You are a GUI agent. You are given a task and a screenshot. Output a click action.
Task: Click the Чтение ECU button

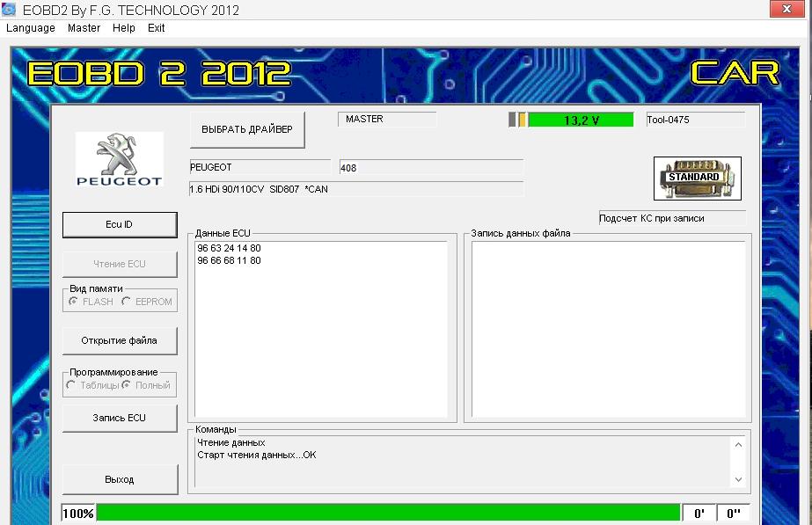pyautogui.click(x=120, y=264)
